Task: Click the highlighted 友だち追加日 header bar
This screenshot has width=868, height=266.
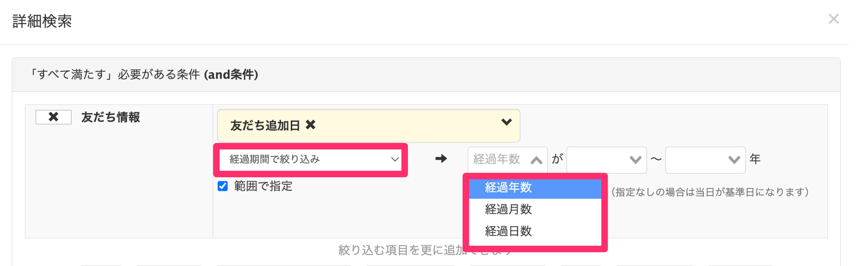Action: [368, 125]
